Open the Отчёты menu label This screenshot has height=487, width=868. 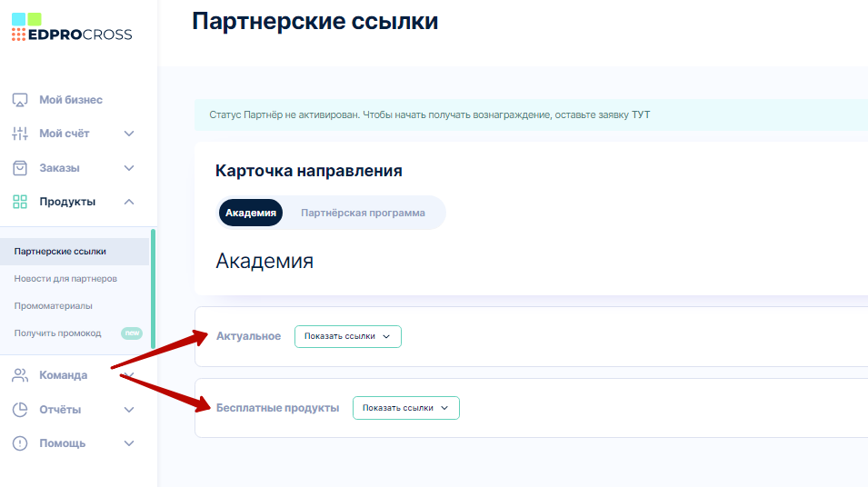pyautogui.click(x=60, y=410)
